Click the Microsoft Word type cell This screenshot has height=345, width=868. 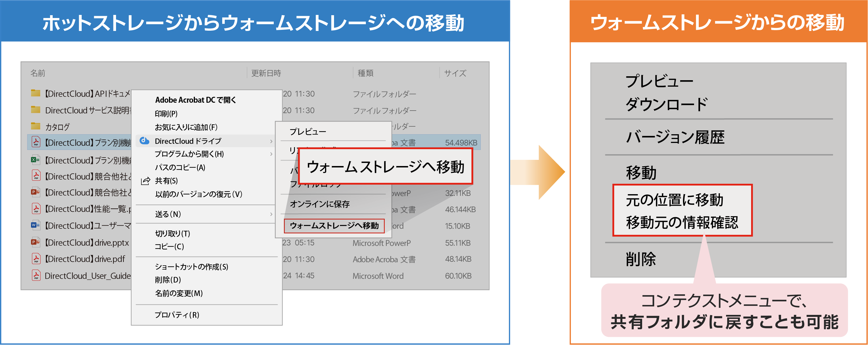378,276
